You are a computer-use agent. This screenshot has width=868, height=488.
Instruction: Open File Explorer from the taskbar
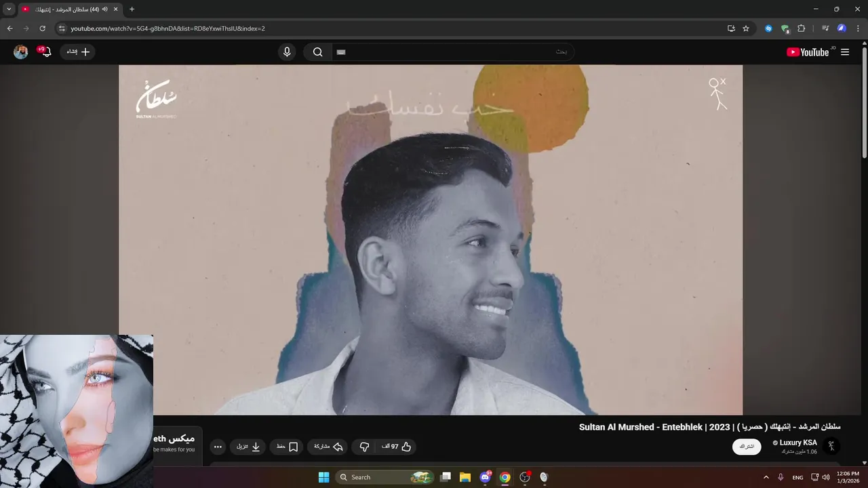pos(465,477)
